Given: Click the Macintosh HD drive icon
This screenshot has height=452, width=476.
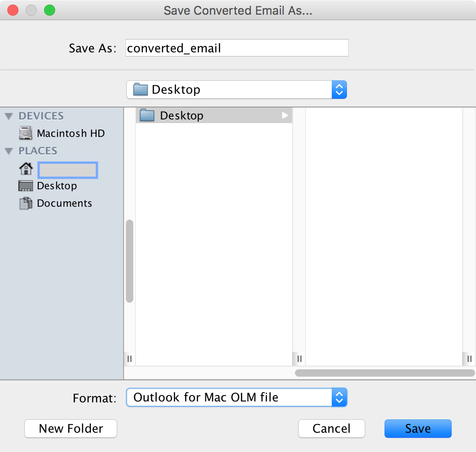Looking at the screenshot, I should coord(26,133).
